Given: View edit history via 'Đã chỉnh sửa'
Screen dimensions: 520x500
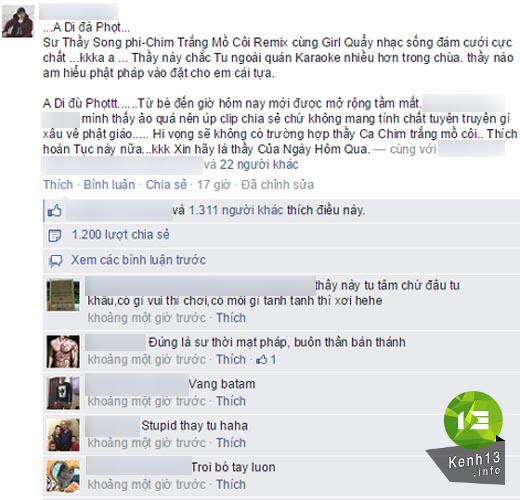Looking at the screenshot, I should coord(277,185).
